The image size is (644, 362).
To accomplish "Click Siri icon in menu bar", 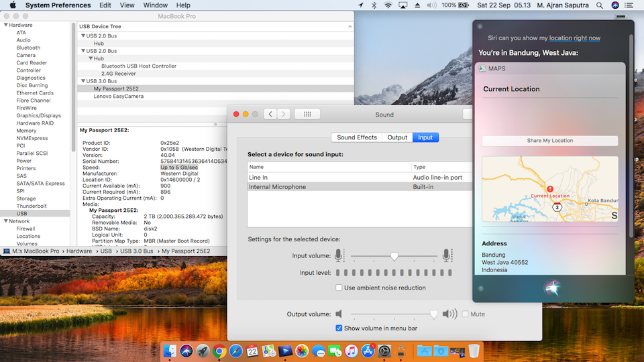I will [615, 5].
